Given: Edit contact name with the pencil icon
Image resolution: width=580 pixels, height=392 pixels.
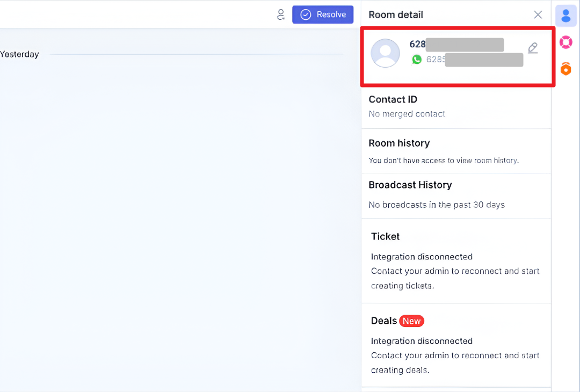Looking at the screenshot, I should 533,48.
